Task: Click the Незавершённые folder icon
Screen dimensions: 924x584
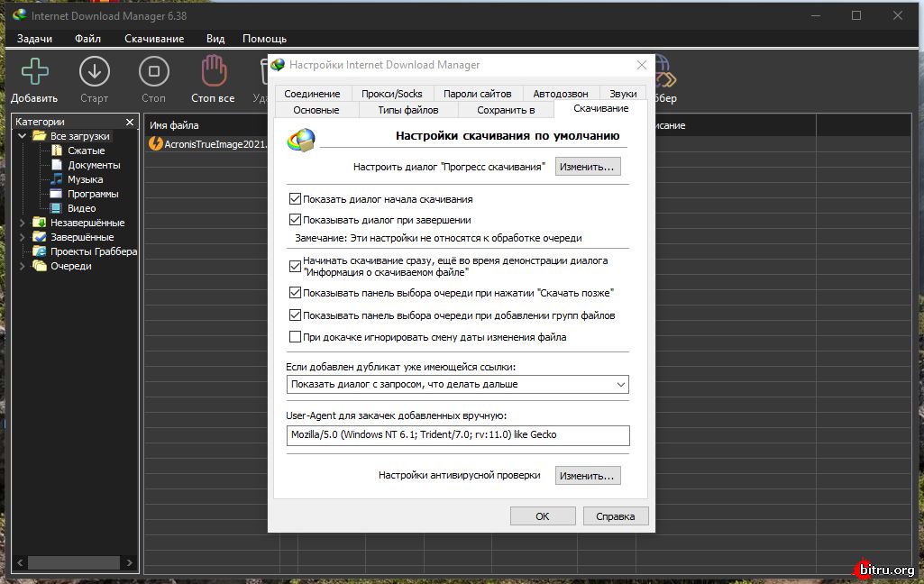Action: (40, 223)
